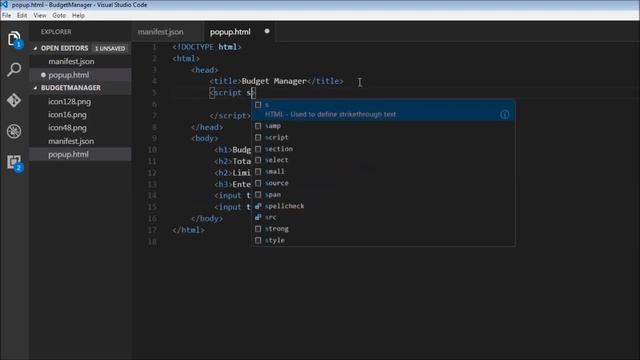Open the Goto menu
The width and height of the screenshot is (640, 360).
(59, 16)
